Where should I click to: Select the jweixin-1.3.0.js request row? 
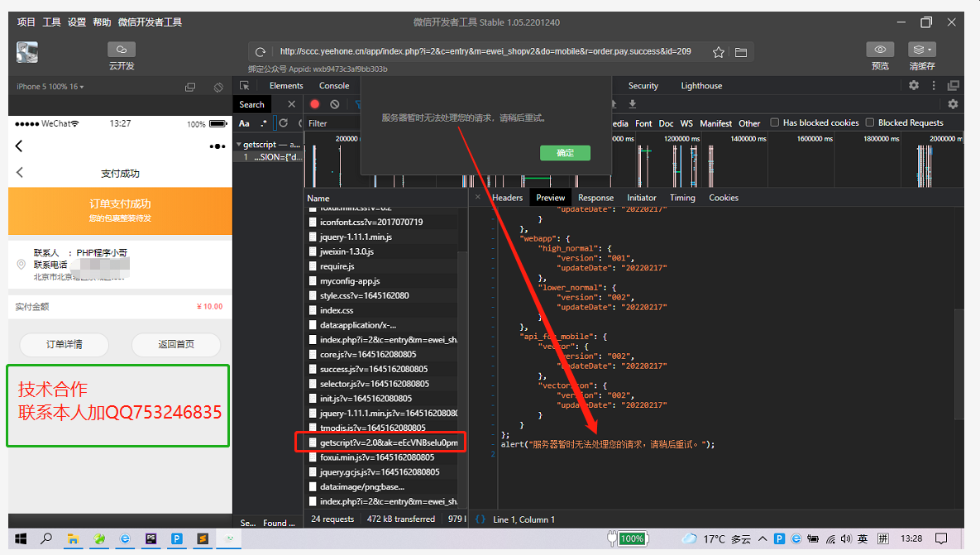pyautogui.click(x=383, y=251)
